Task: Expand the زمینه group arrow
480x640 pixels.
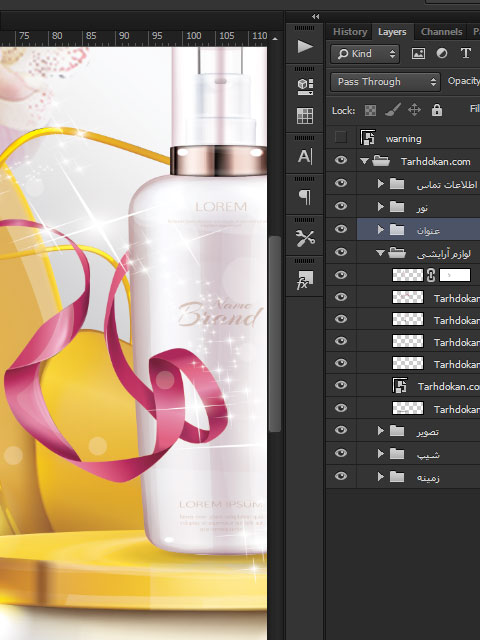Action: [381, 476]
